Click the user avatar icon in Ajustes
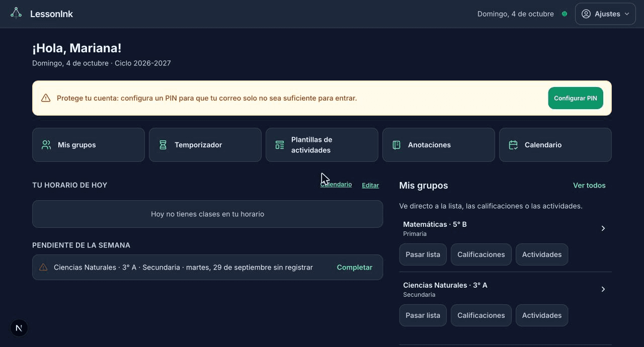This screenshot has height=347, width=644. click(586, 14)
